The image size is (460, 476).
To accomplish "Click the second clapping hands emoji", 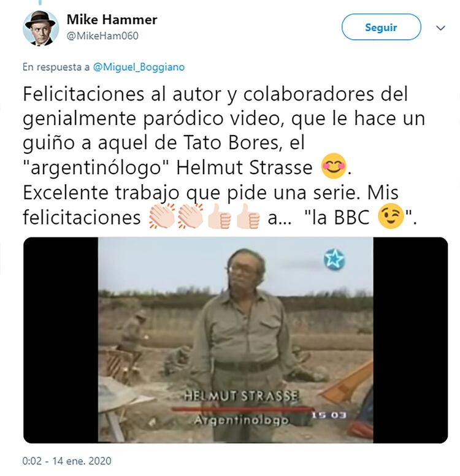I will pos(190,216).
